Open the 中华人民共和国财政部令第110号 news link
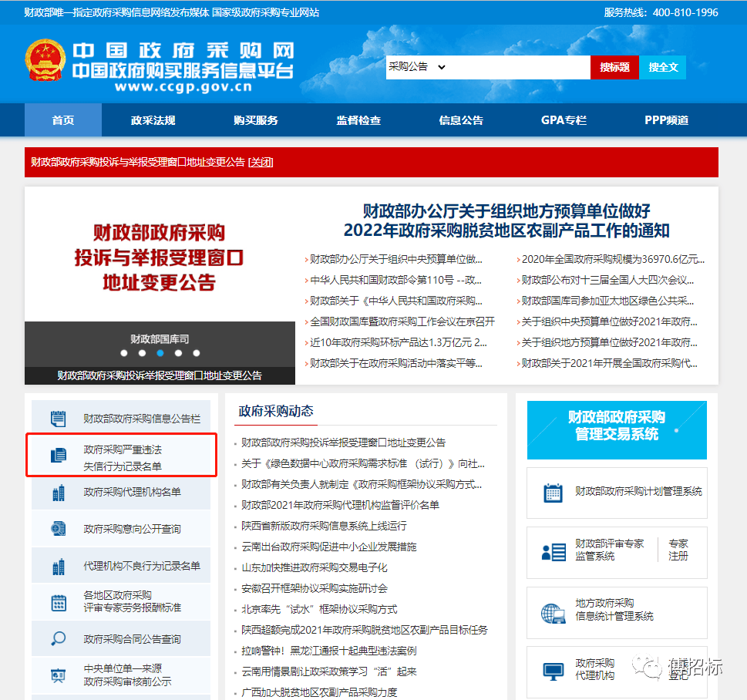Screen dimensions: 747x700 coord(396,280)
